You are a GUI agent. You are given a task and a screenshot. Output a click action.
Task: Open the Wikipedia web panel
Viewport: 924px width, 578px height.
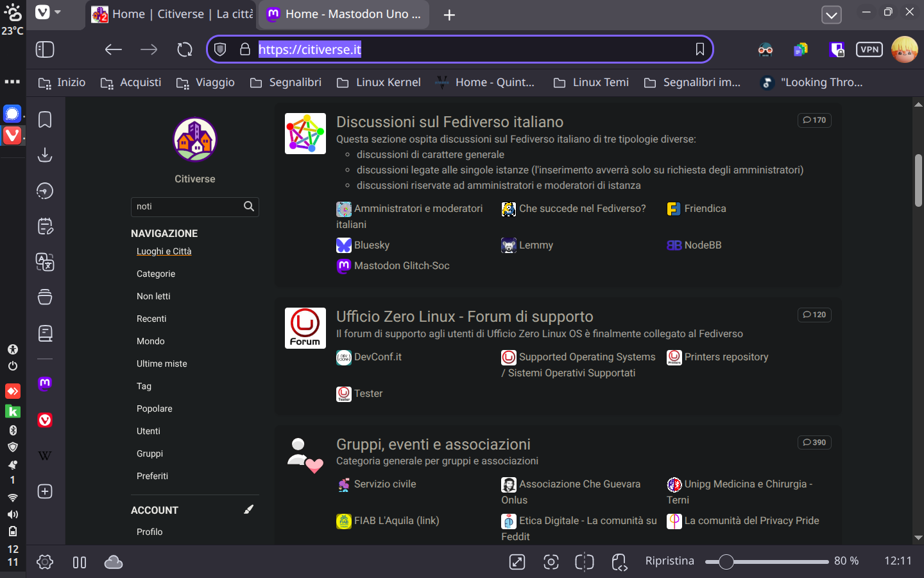pos(45,455)
